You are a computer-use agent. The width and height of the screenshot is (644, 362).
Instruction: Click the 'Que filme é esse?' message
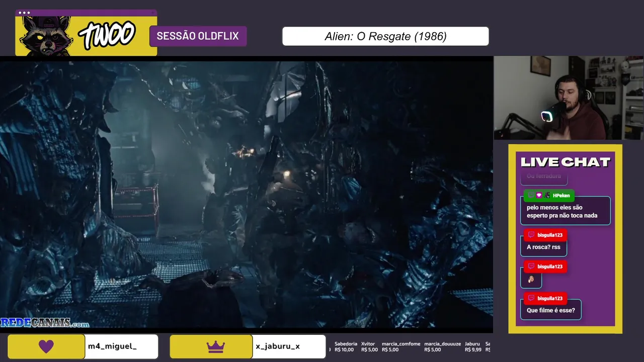point(551,310)
